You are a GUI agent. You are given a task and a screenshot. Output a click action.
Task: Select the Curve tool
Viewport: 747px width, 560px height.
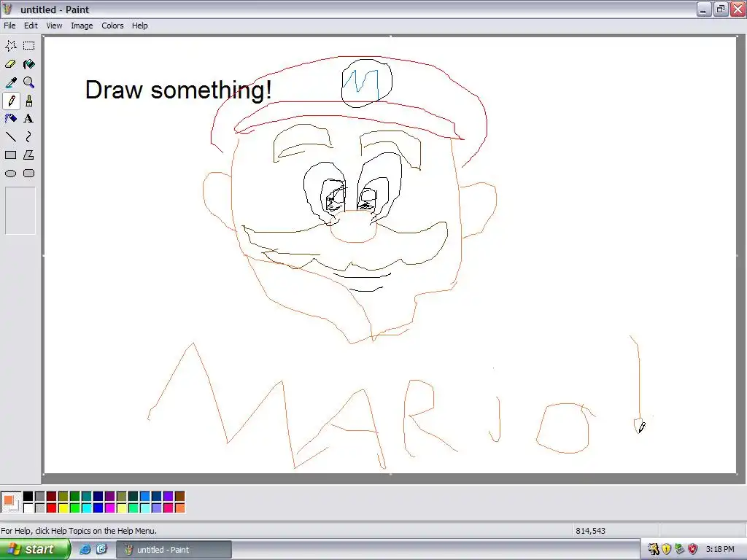tap(29, 136)
